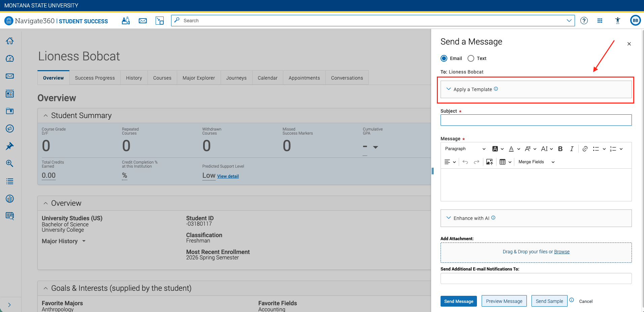Select the Email radio button
Image resolution: width=644 pixels, height=312 pixels.
coord(444,58)
